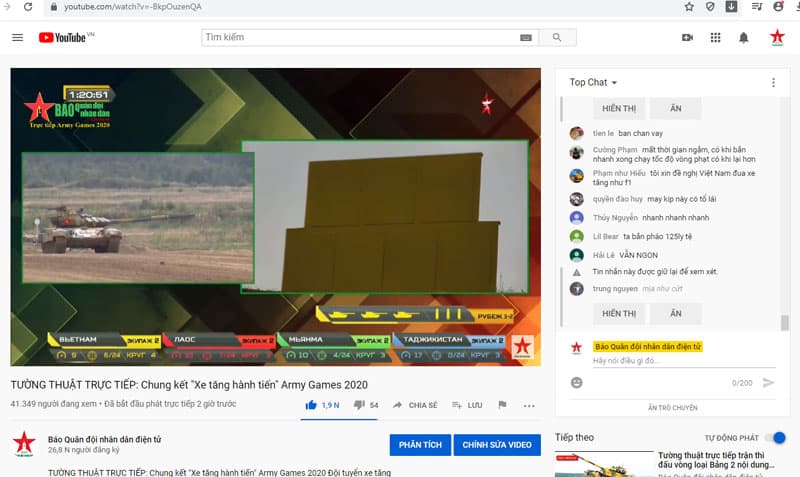The height and width of the screenshot is (477, 800).
Task: Bookmark this page with the star icon
Action: 689,7
